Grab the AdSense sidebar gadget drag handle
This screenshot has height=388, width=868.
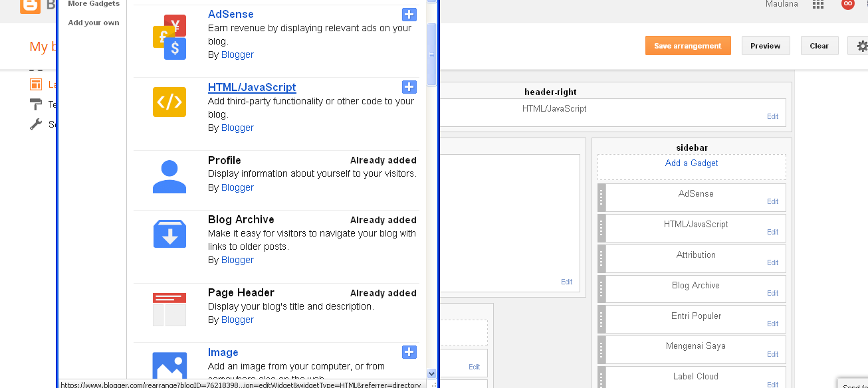coord(601,197)
